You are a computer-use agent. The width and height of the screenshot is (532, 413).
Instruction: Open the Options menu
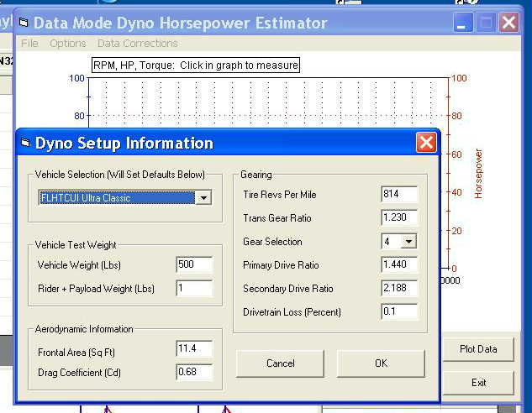point(67,44)
